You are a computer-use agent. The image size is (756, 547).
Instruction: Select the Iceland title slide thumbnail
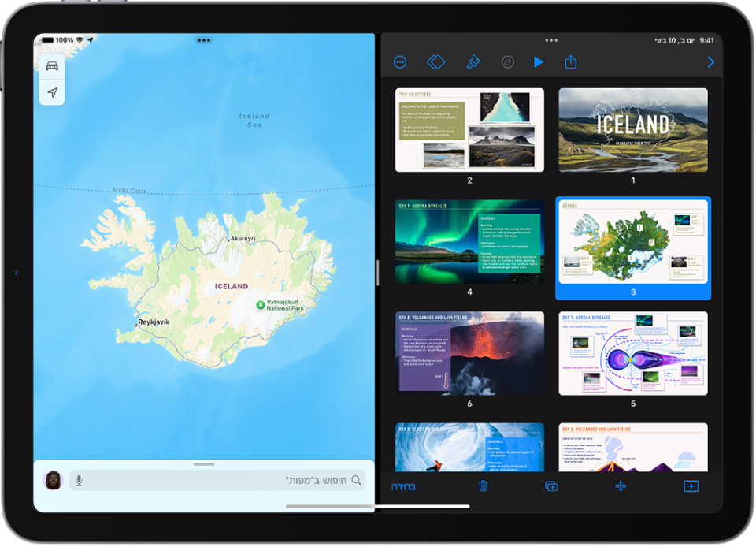click(x=633, y=130)
